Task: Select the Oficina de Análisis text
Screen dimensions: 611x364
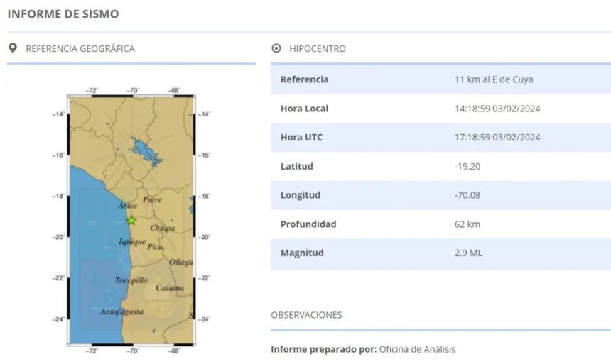Action: click(x=417, y=349)
